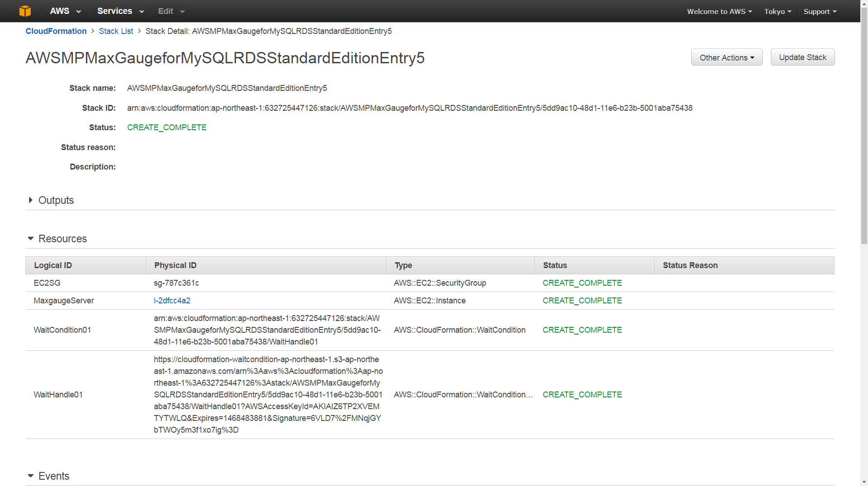Open the Edit menu
868x486 pixels.
[x=171, y=11]
